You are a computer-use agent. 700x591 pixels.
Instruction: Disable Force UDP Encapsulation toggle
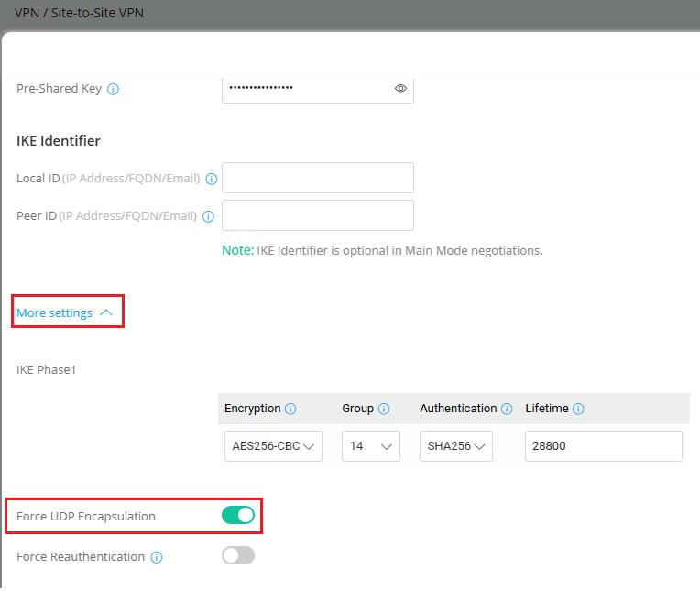[x=238, y=516]
